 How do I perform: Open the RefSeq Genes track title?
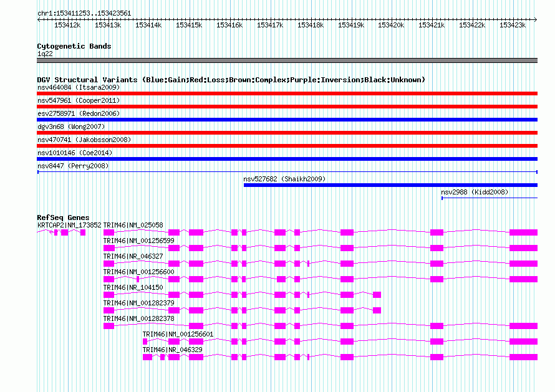pyautogui.click(x=64, y=218)
